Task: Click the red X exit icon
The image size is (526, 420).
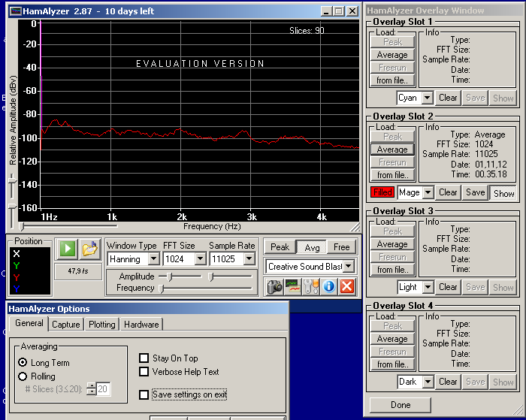Action: [346, 286]
